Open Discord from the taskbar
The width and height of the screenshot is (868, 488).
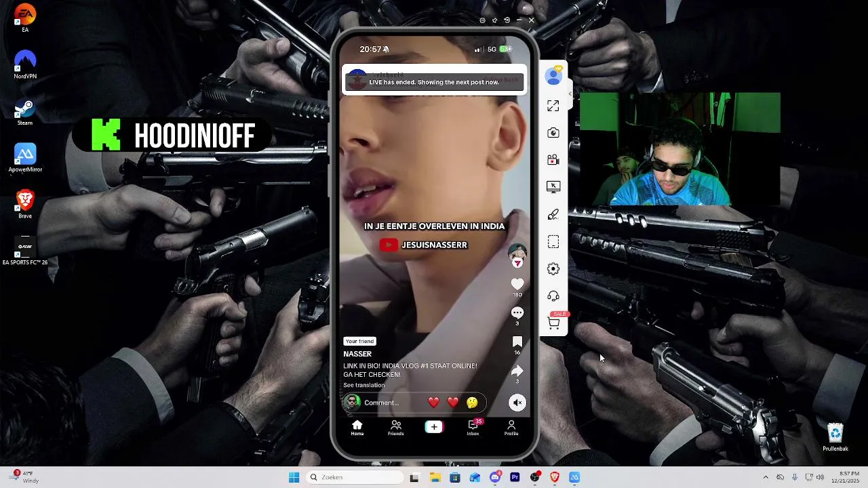tap(495, 477)
